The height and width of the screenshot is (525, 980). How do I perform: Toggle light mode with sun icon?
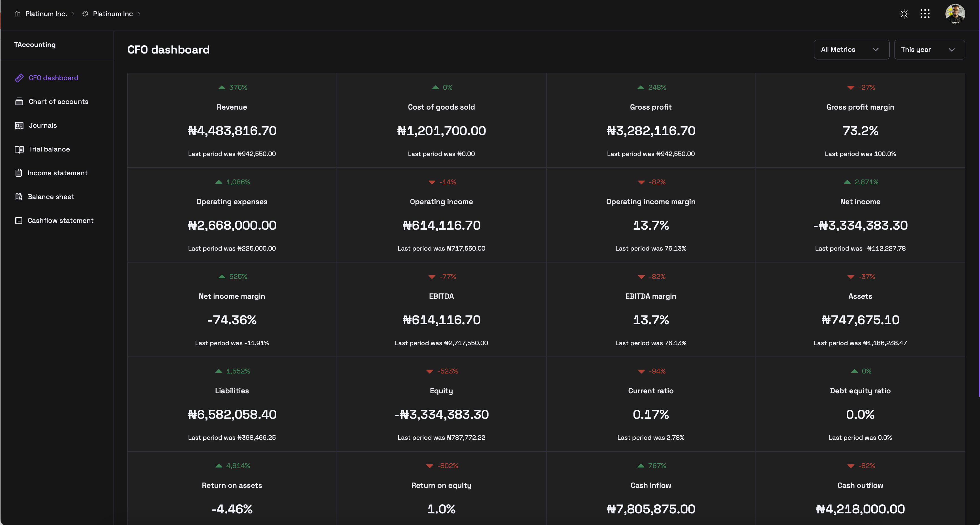(904, 14)
